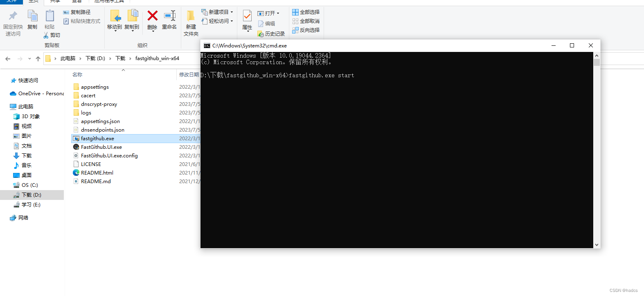Select the README.md file
The image size is (644, 296).
92,182
